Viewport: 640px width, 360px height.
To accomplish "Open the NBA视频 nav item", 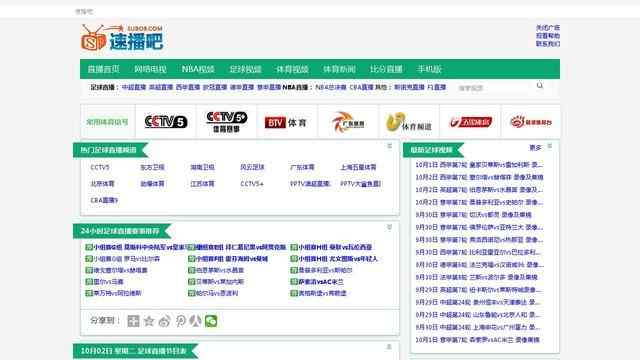I will [x=198, y=69].
